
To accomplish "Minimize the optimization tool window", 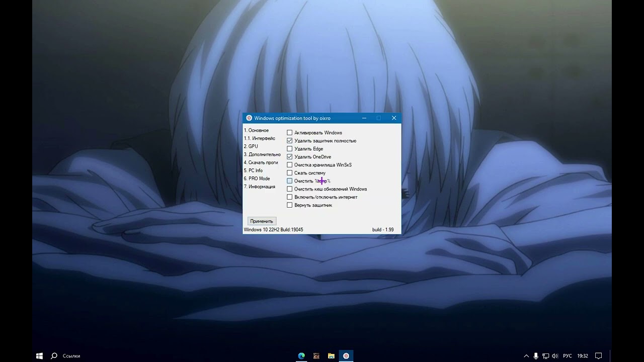I will coord(364,118).
